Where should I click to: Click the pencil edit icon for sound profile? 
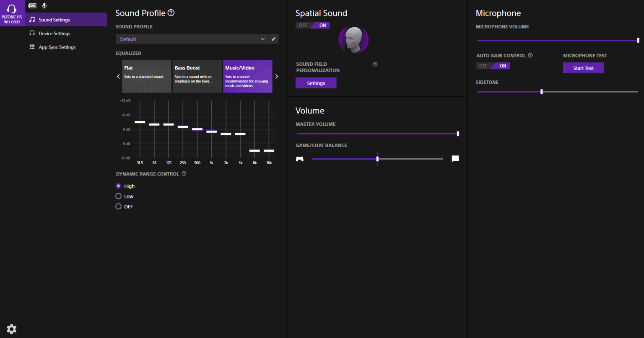click(x=274, y=39)
